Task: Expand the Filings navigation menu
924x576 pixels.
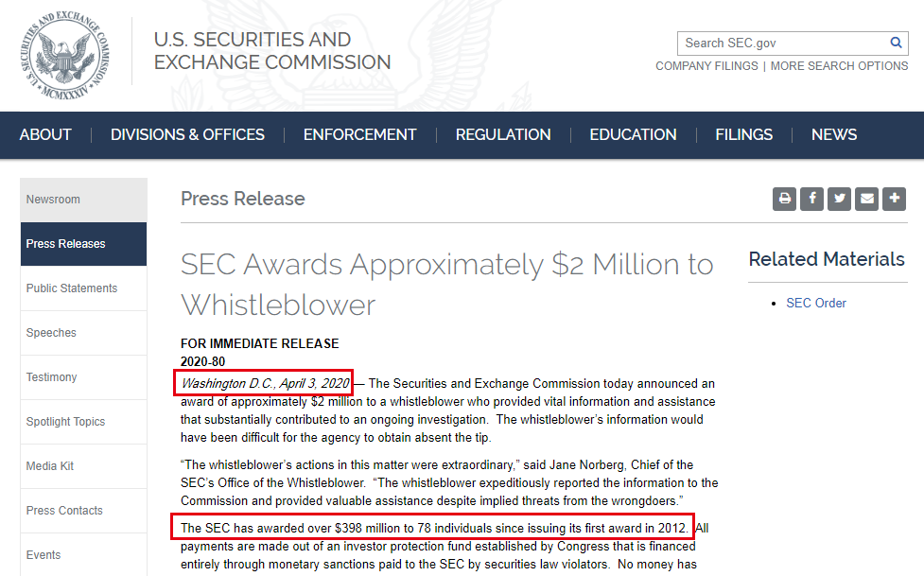Action: tap(743, 134)
